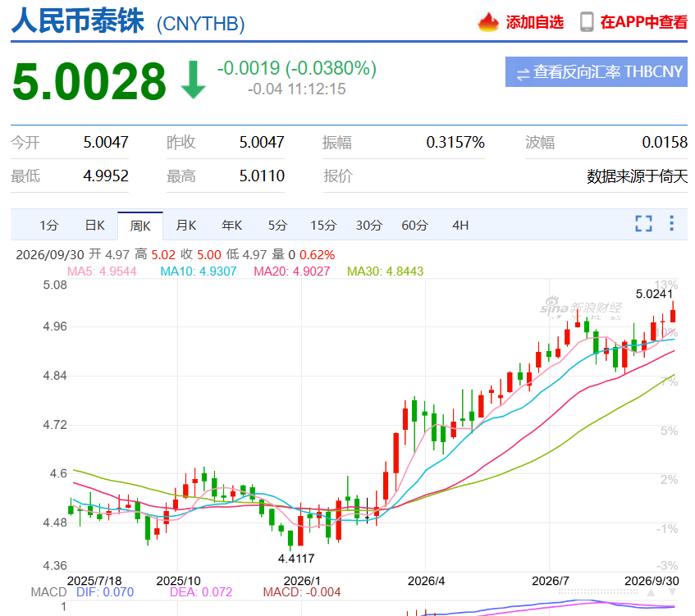Screen dimensions: 695x616
Task: Click the 5.0241 high price marker
Action: coord(654,294)
